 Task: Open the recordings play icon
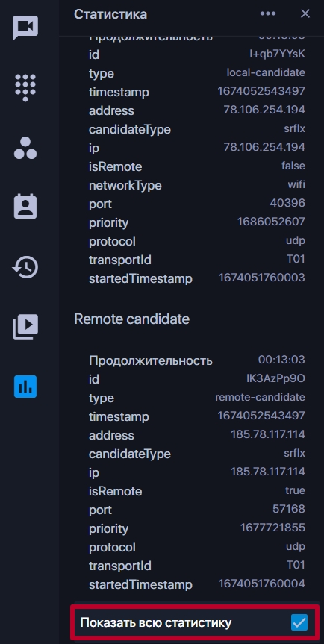[25, 327]
